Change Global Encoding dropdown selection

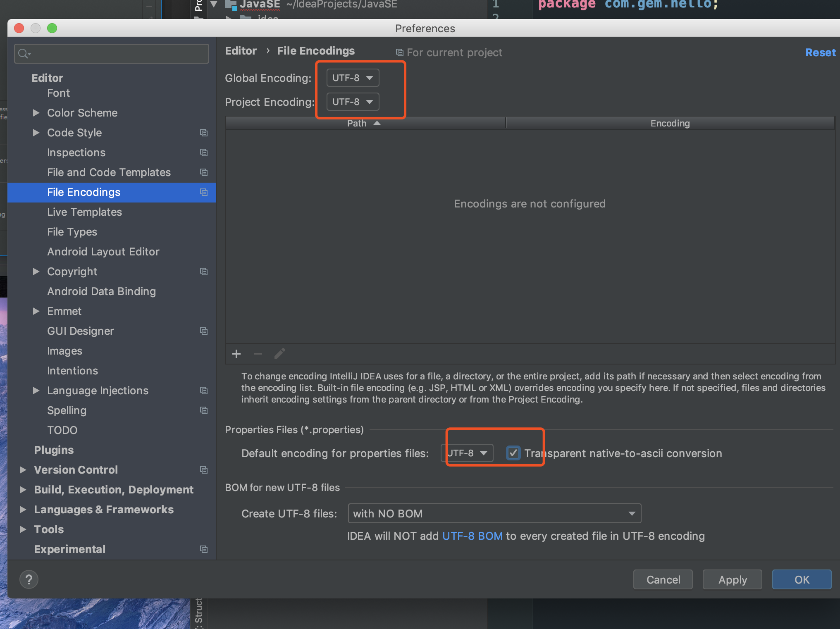coord(353,77)
